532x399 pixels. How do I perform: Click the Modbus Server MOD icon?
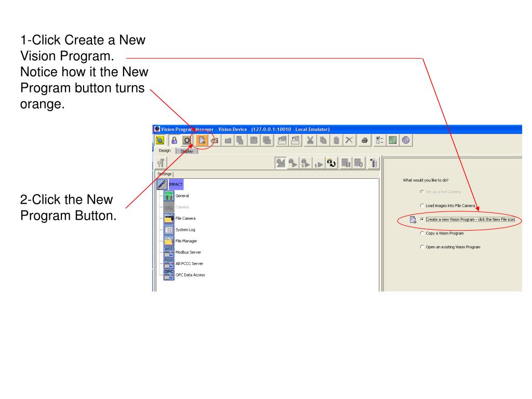(169, 252)
